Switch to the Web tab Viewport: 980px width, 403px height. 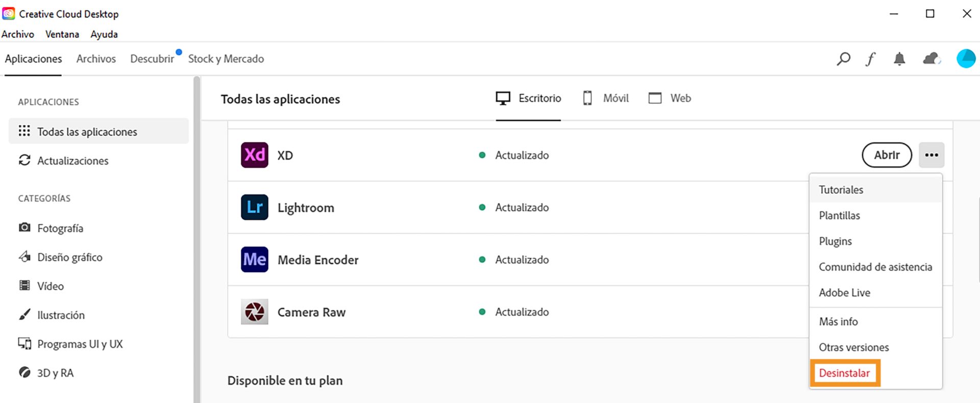[x=670, y=98]
